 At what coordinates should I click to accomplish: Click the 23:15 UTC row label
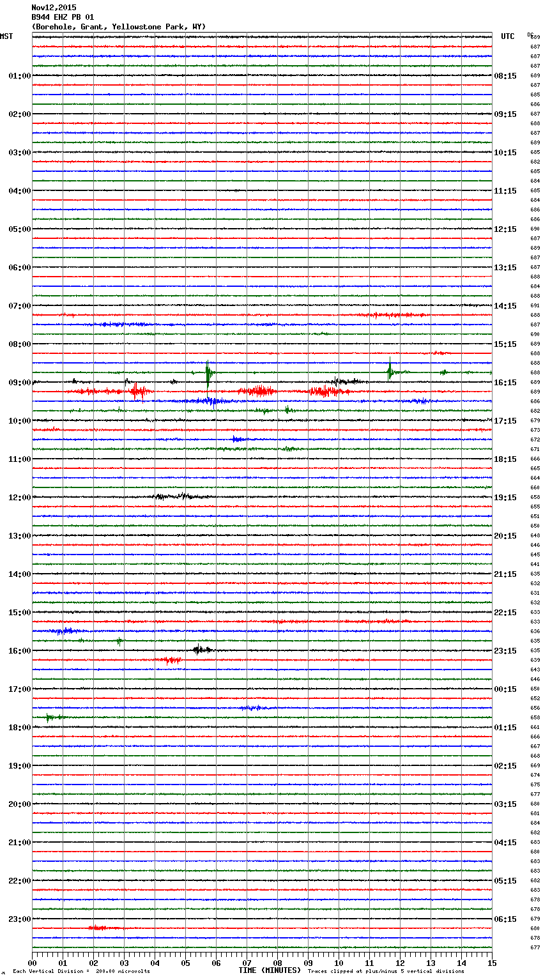point(505,651)
